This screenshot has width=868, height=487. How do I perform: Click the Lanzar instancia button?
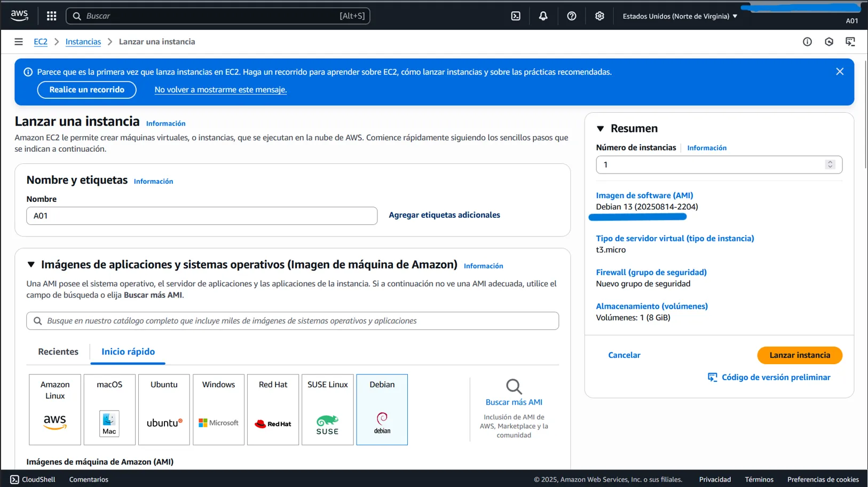(799, 355)
